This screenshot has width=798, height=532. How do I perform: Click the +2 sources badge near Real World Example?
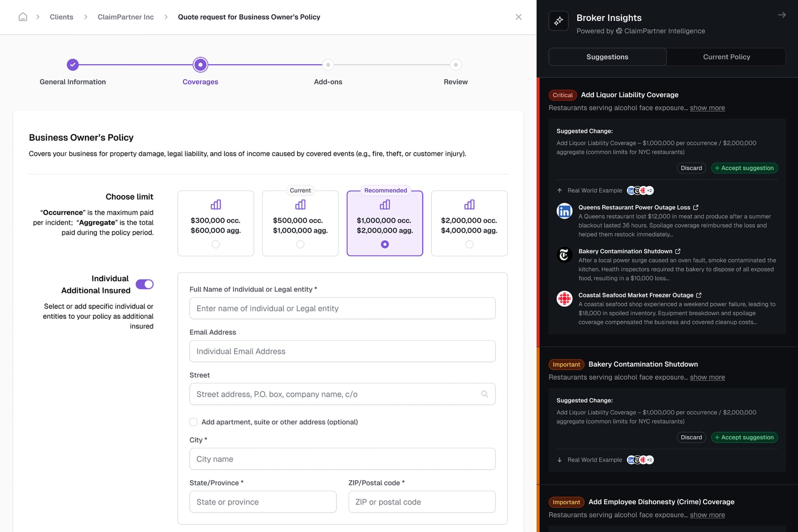[x=649, y=190]
